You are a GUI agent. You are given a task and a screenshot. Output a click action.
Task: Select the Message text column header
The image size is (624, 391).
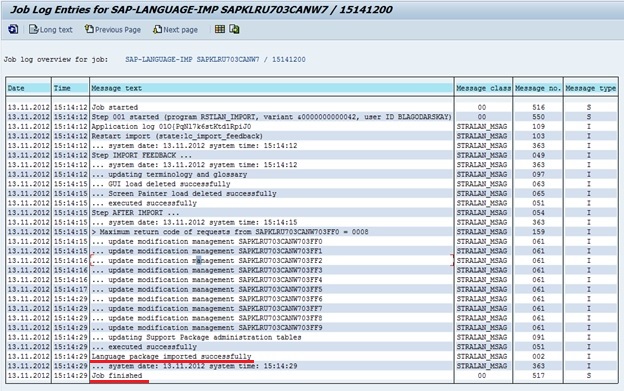(x=272, y=88)
